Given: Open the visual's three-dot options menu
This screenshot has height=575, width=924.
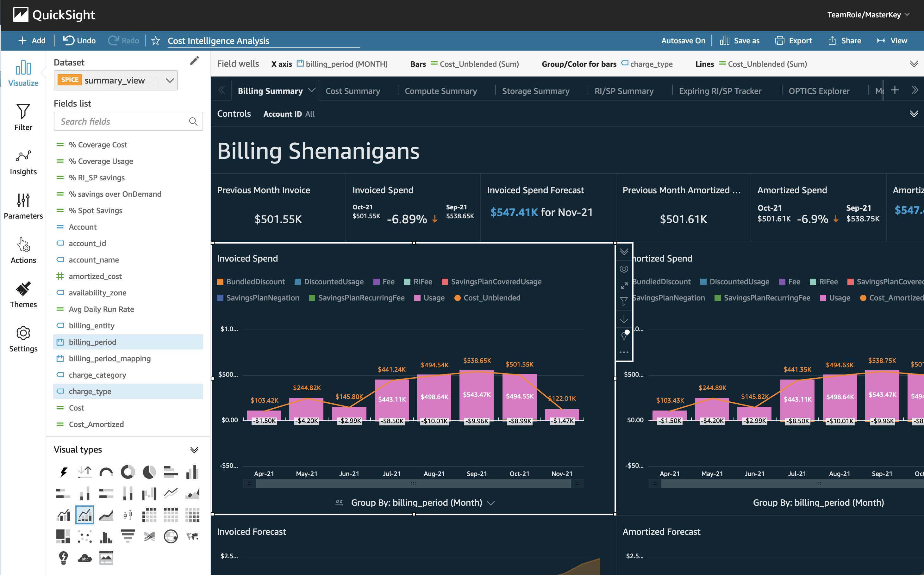Looking at the screenshot, I should coord(624,352).
